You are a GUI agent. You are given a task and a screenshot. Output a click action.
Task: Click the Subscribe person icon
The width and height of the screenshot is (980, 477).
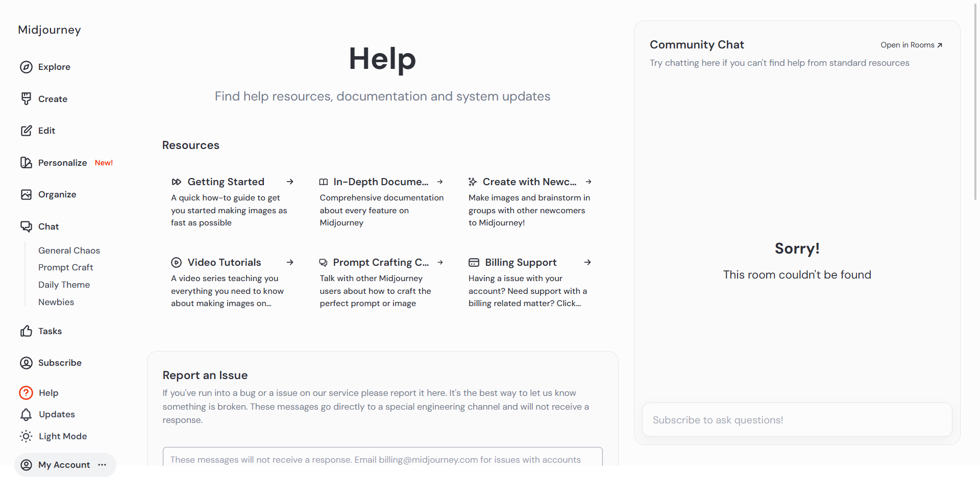pyautogui.click(x=26, y=363)
